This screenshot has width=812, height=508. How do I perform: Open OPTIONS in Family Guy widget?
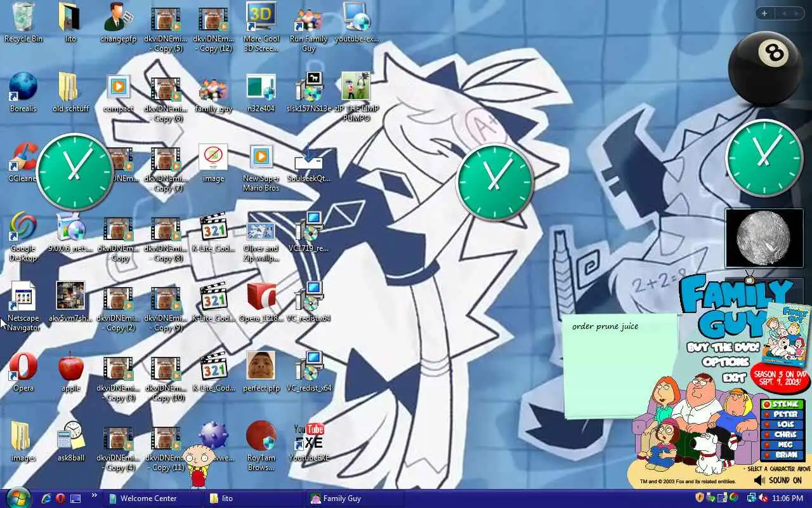[x=724, y=362]
